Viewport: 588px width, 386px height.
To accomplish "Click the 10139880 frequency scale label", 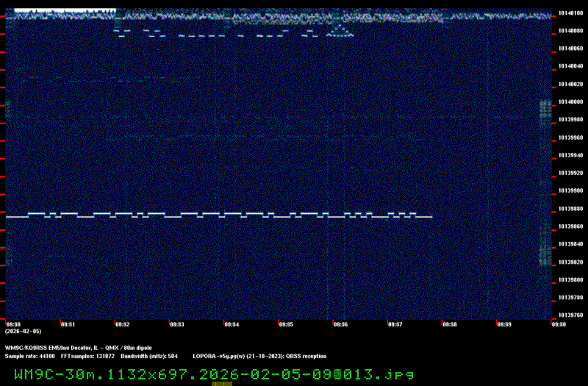I will 570,209.
